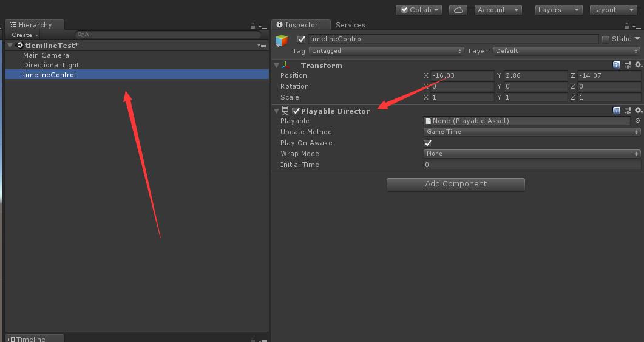The image size is (644, 342).
Task: Click the Rotation Y field
Action: tap(535, 86)
